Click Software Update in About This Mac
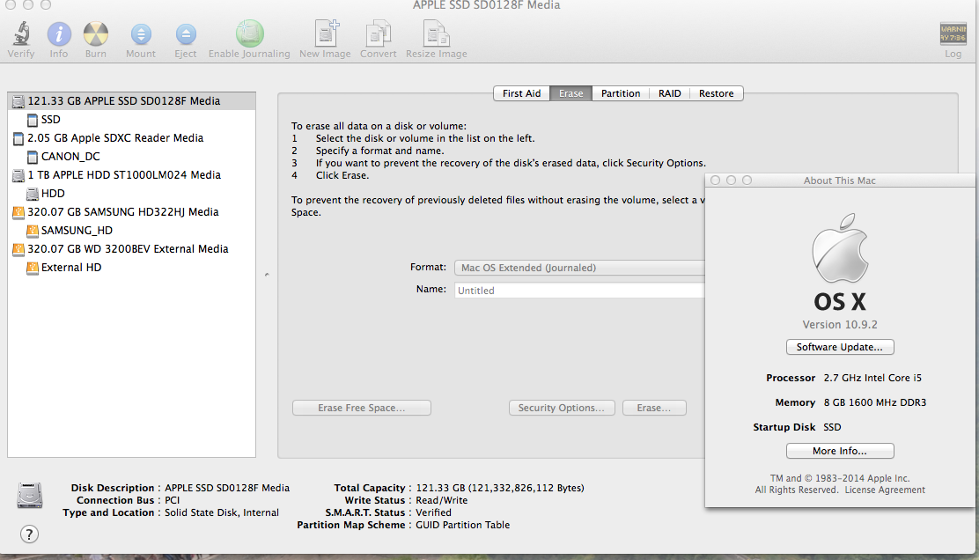This screenshot has height=560, width=979. point(840,347)
